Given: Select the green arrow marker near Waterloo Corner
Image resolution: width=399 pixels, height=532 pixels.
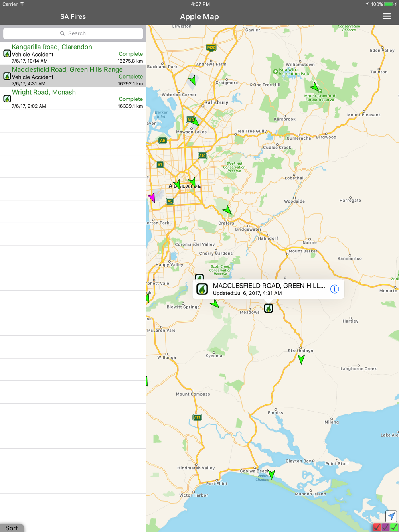Looking at the screenshot, I should pyautogui.click(x=193, y=80).
